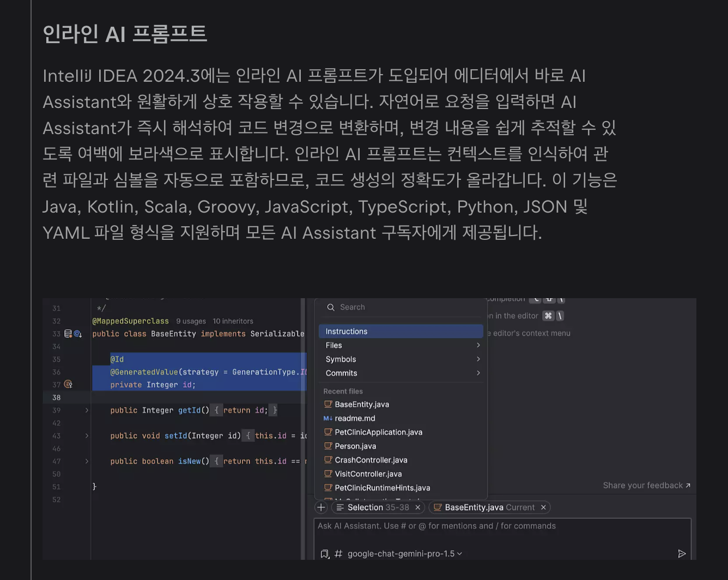Click the Selection 35-38 chip label

tap(378, 507)
